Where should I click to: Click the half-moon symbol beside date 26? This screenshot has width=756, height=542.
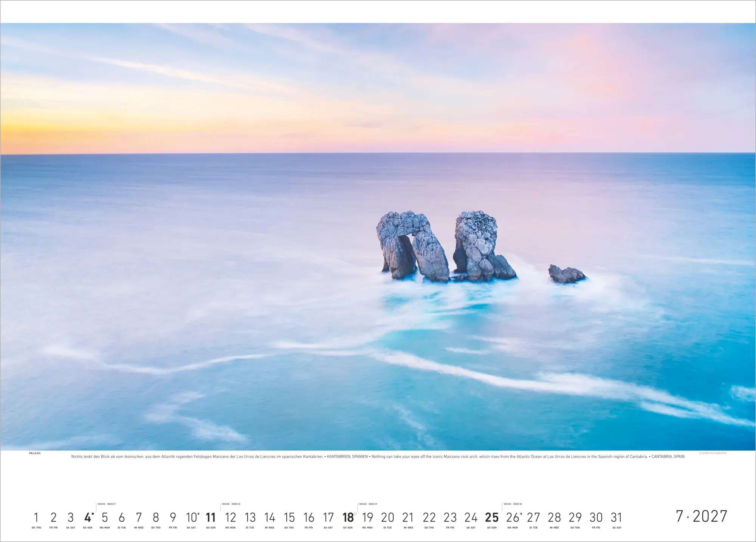coord(521,513)
